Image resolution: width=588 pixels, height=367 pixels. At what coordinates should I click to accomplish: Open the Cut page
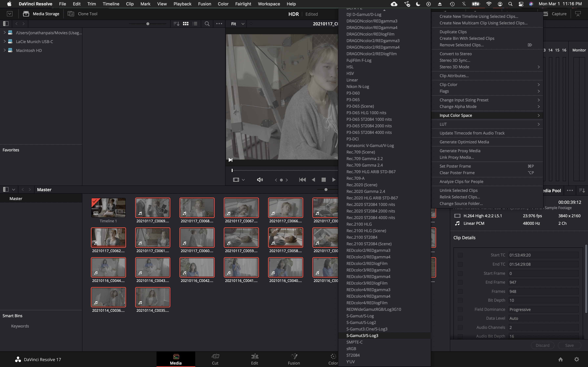pos(215,359)
